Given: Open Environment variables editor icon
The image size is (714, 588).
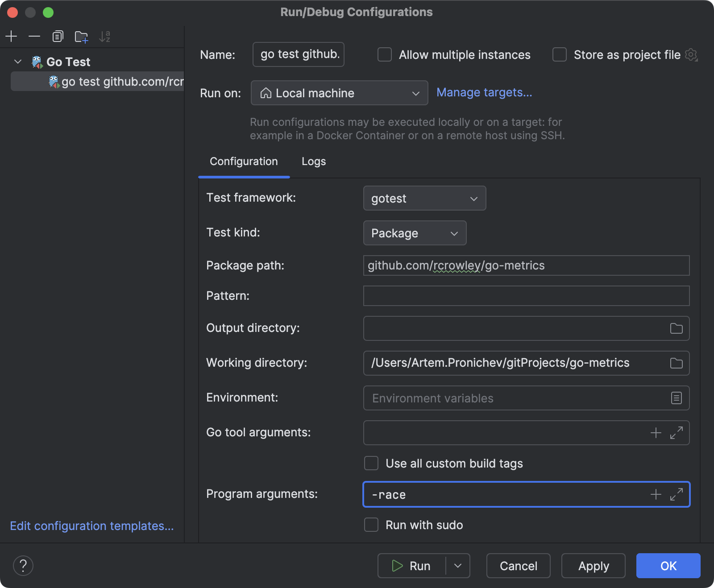Looking at the screenshot, I should 676,398.
